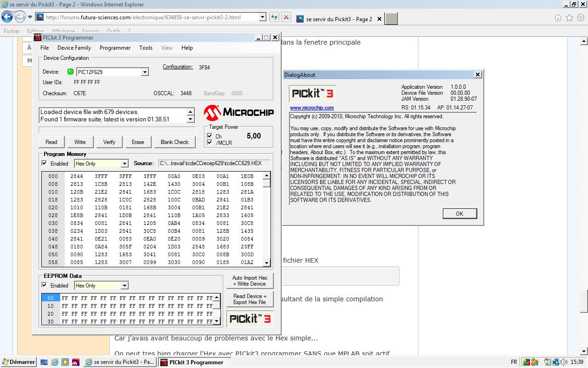Open the network icon in system tray

[555, 362]
